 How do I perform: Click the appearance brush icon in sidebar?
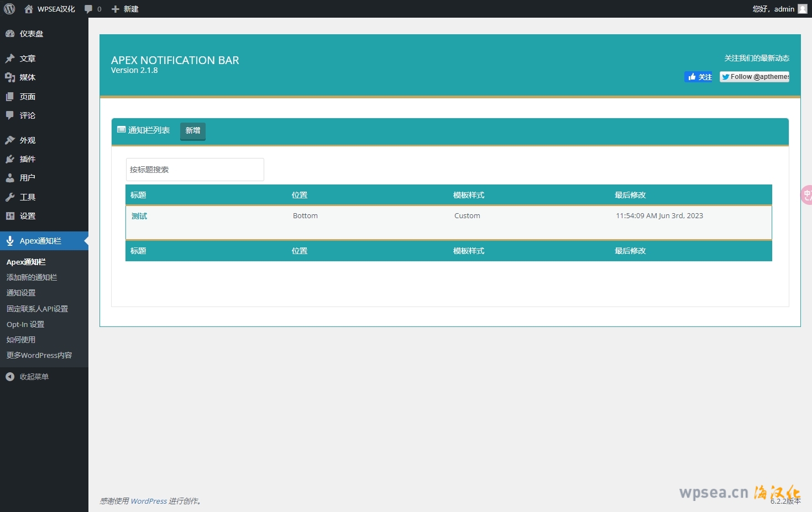(10, 140)
